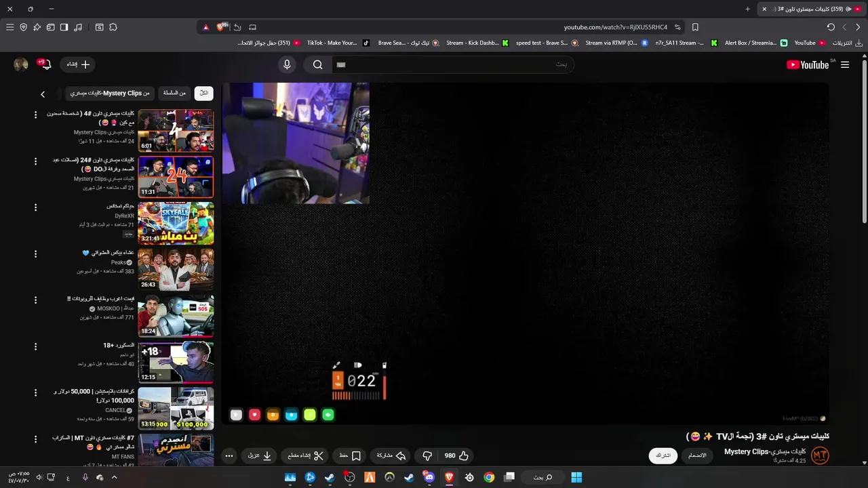Go forward with the right chevron
Image resolution: width=868 pixels, height=488 pixels.
click(858, 27)
